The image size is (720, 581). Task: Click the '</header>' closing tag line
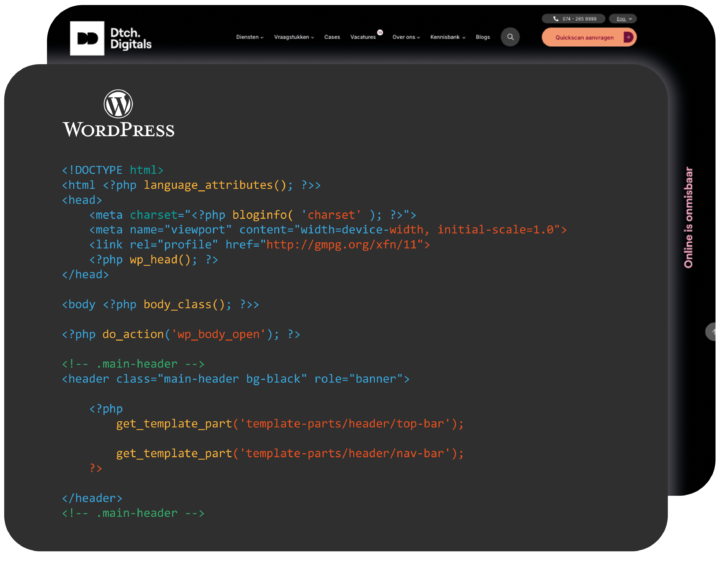pyautogui.click(x=92, y=498)
